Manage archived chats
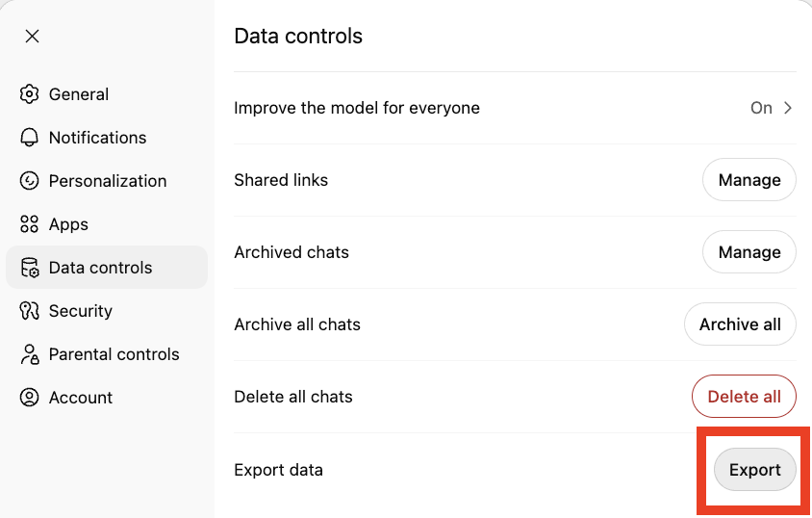 (x=749, y=252)
